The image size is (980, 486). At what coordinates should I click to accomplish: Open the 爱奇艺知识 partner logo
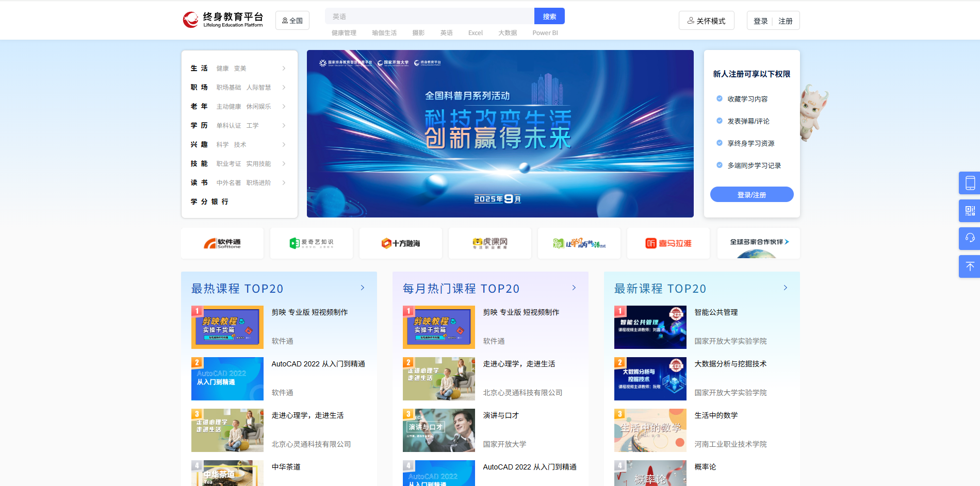(311, 243)
